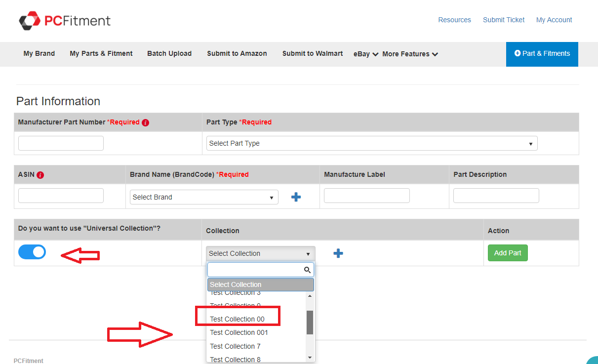
Task: Open the Select Part Type dropdown
Action: click(371, 143)
